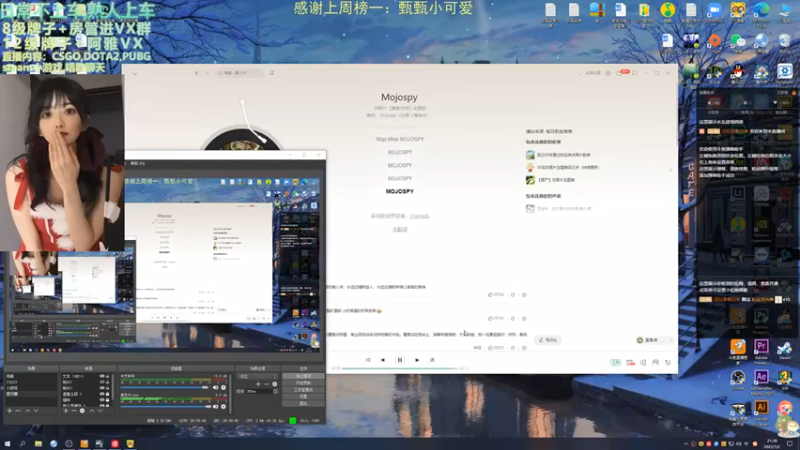Mute second OBS mixer audio channel

coord(215,407)
